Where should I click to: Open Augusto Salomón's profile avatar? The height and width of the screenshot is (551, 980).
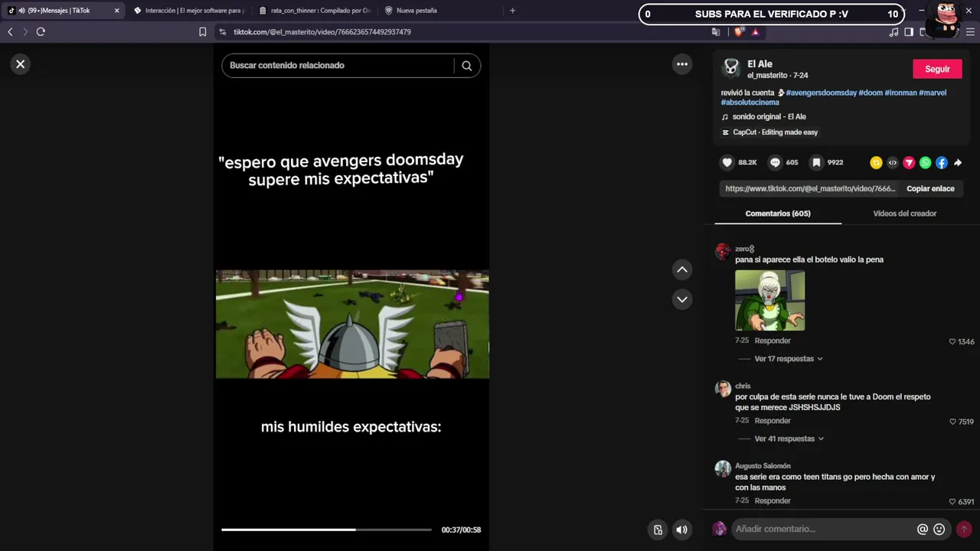723,468
